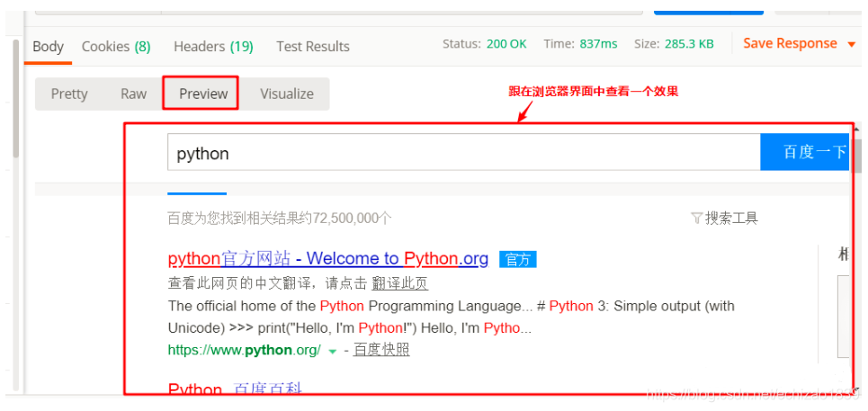Click the 官方 badge beside the Python.org result
This screenshot has height=411, width=868.
point(517,259)
